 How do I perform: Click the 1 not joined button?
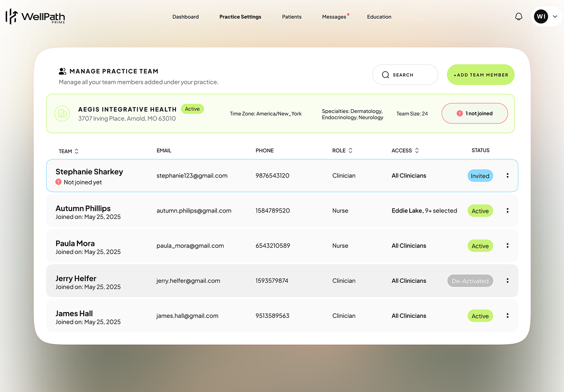click(x=474, y=113)
